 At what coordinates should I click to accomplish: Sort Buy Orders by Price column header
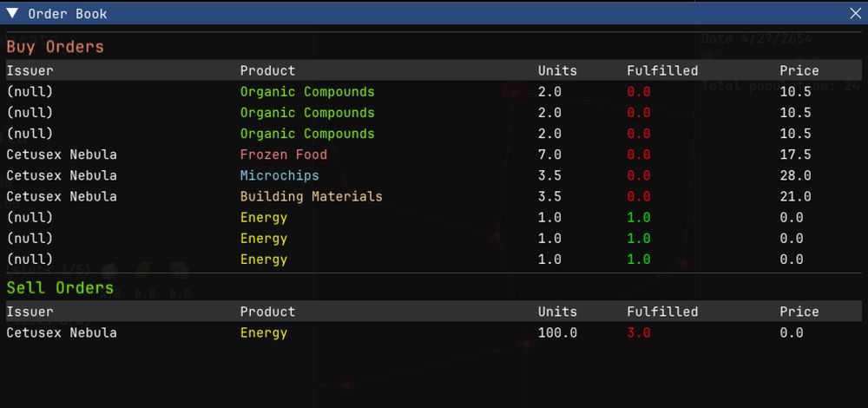[799, 71]
